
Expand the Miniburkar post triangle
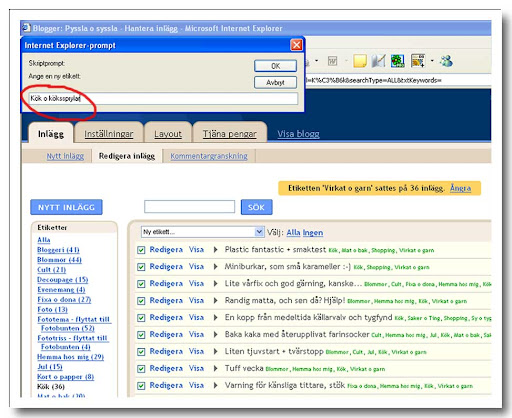point(215,267)
